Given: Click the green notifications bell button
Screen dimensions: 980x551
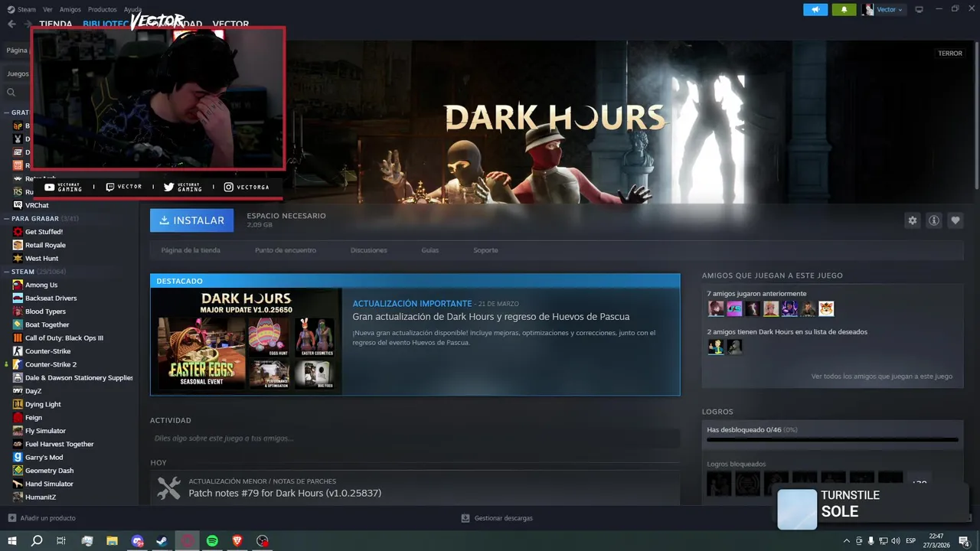Looking at the screenshot, I should coord(844,9).
